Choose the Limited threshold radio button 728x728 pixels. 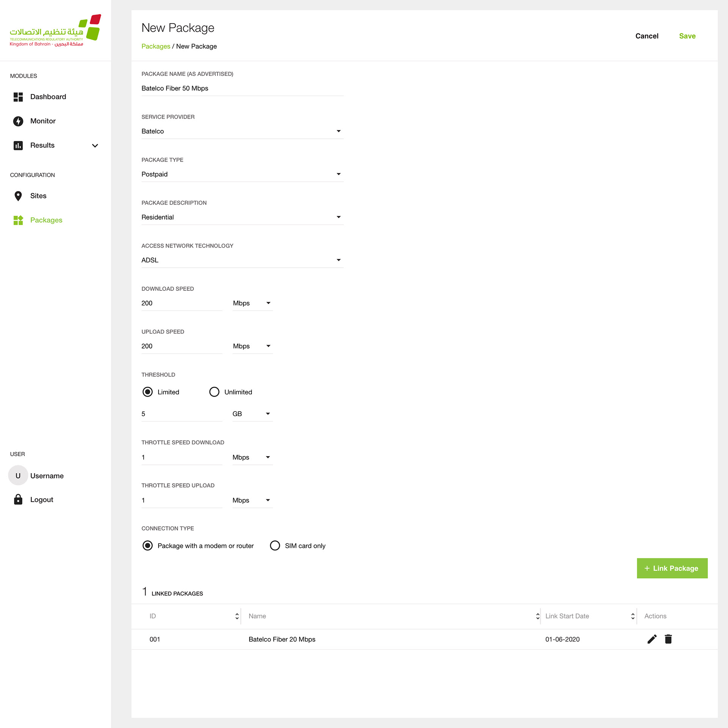147,392
